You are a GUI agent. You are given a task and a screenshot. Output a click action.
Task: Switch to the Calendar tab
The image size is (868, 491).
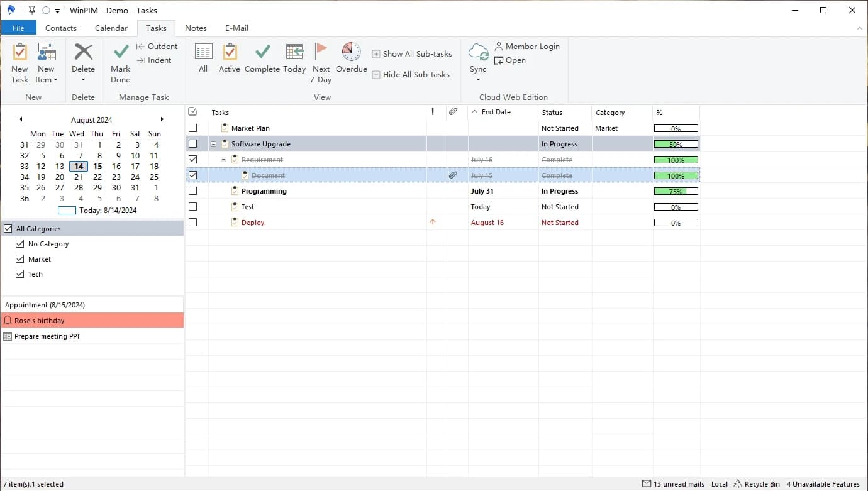tap(111, 28)
